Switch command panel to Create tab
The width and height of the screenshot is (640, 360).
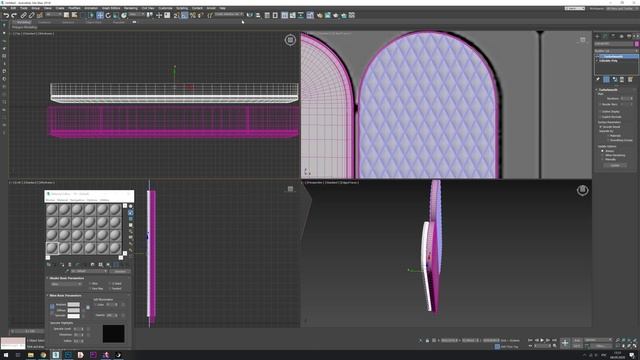click(x=598, y=36)
